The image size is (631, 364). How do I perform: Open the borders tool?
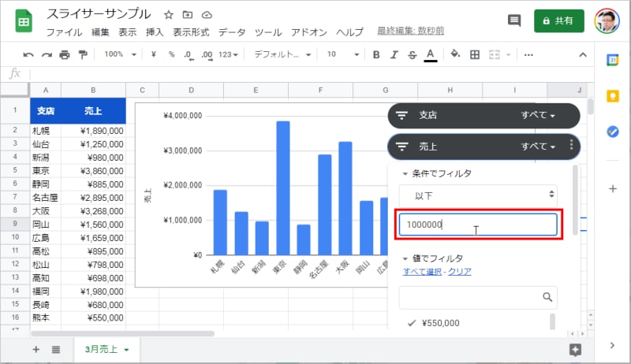pos(475,54)
